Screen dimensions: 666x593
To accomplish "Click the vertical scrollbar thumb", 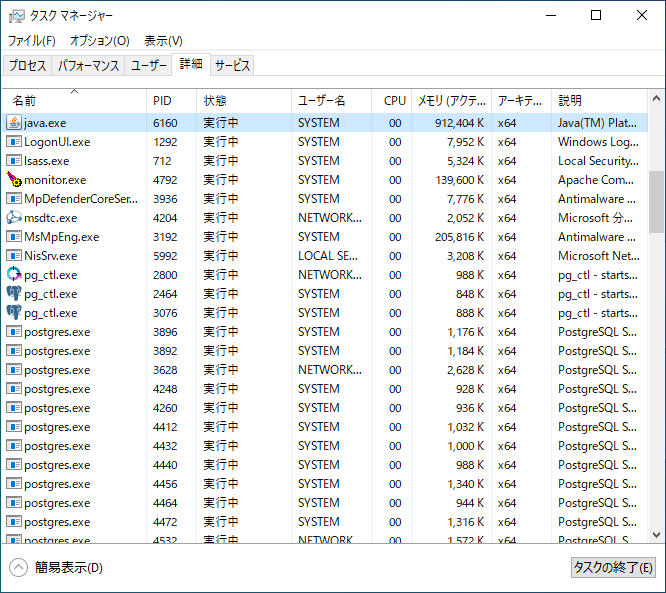I will coord(656,202).
